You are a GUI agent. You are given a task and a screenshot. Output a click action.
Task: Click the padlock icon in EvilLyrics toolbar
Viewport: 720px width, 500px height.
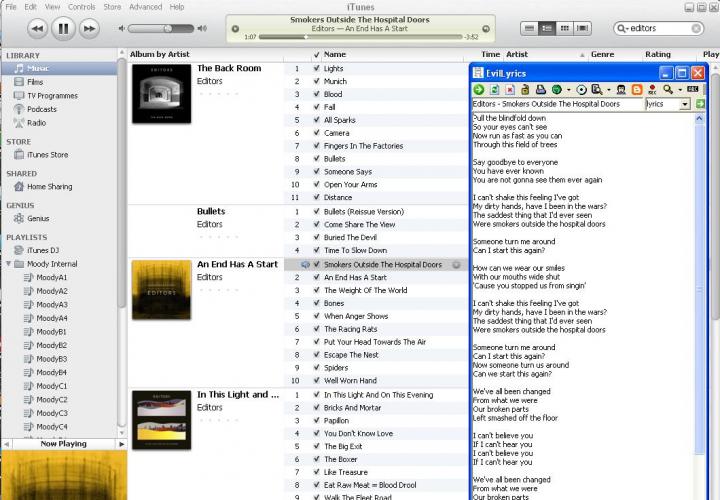point(525,90)
